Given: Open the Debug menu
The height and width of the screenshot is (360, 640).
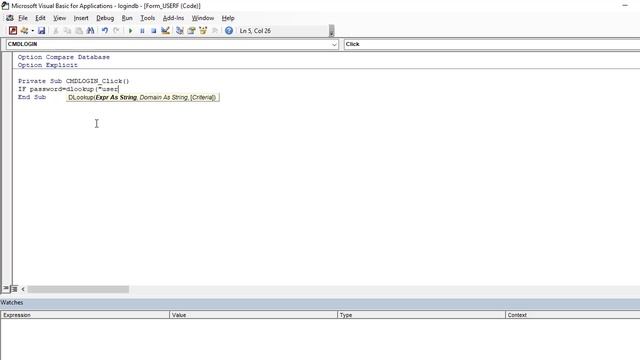Looking at the screenshot, I should pyautogui.click(x=105, y=18).
